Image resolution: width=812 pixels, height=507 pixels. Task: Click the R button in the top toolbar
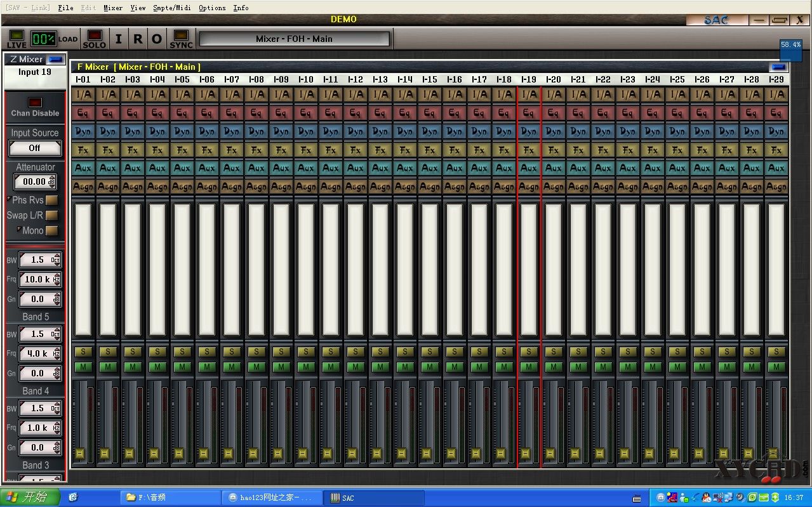point(138,39)
